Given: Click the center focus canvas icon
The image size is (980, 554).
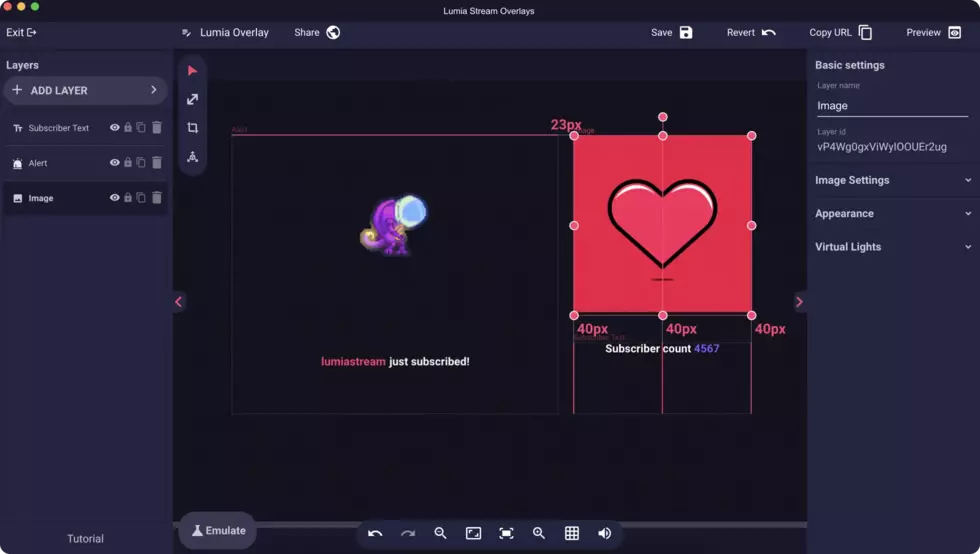Looking at the screenshot, I should (506, 533).
